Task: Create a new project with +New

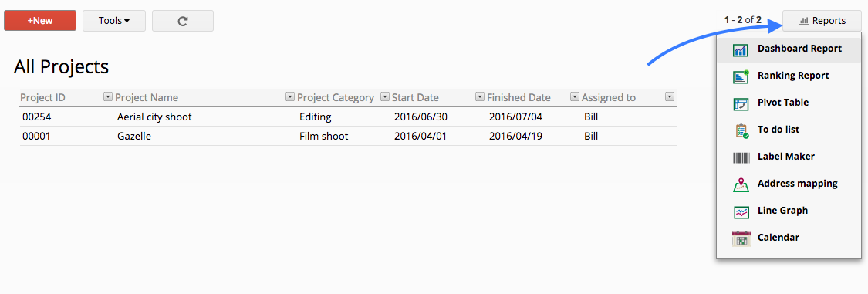Action: [40, 21]
